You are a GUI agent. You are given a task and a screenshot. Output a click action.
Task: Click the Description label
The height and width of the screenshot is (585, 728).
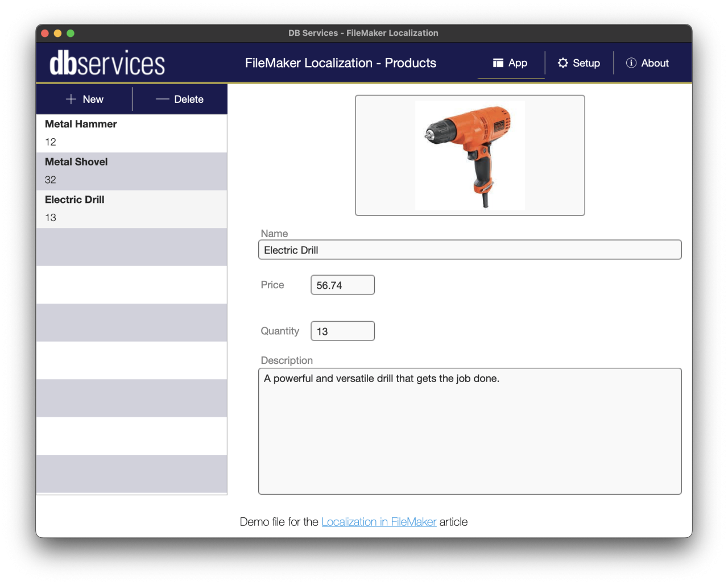[287, 360]
